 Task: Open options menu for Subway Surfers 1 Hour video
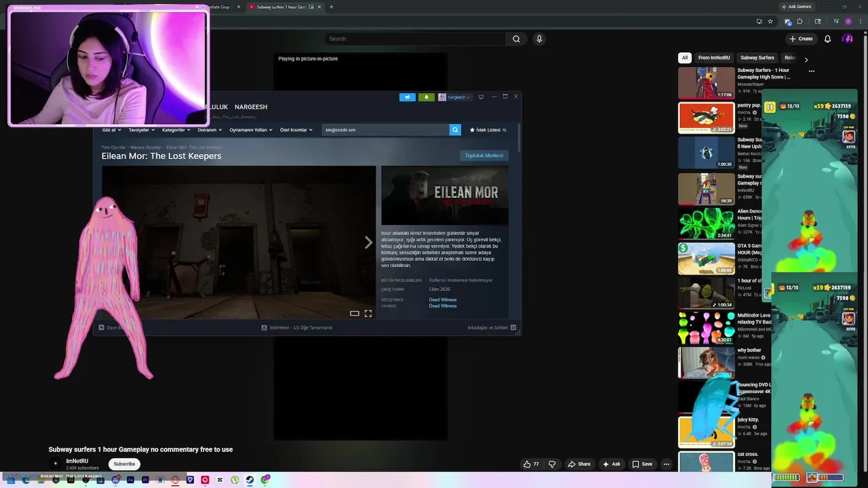[x=811, y=70]
